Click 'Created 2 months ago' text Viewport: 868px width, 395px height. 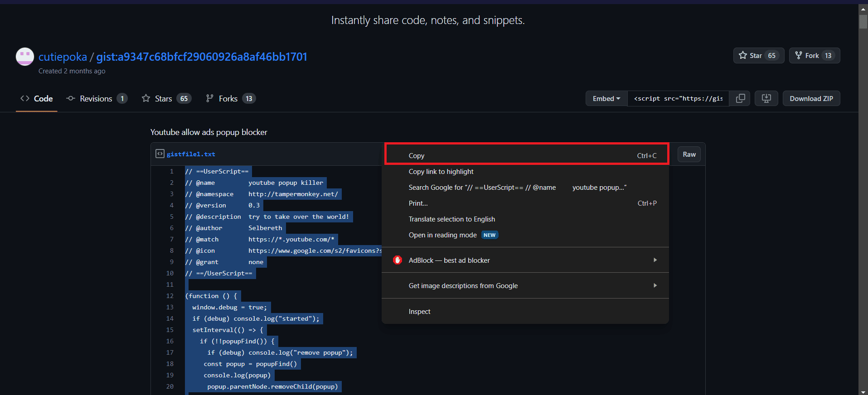72,71
